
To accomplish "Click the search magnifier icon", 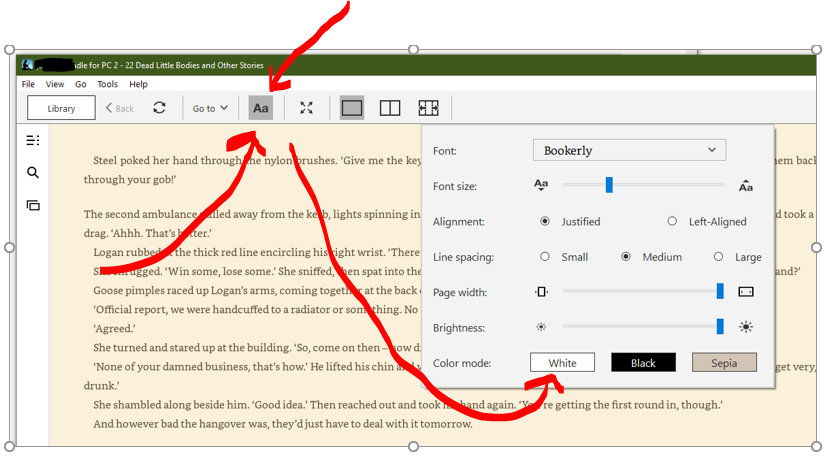I will point(33,173).
